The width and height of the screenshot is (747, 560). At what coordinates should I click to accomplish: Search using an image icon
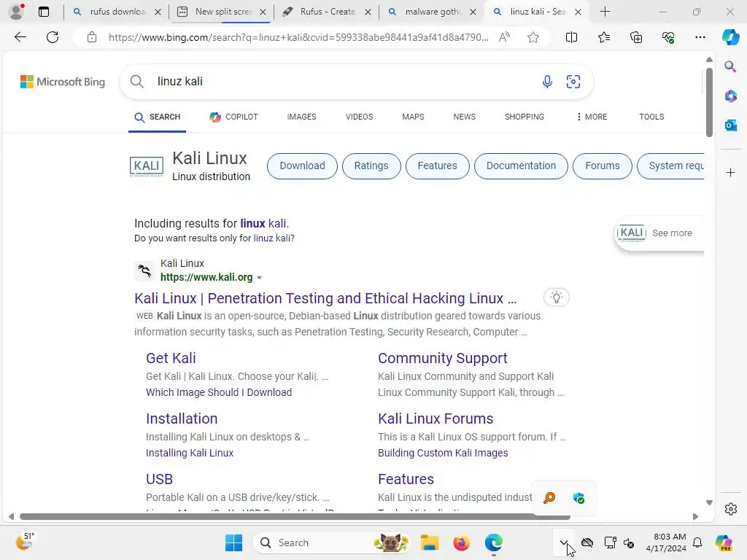coord(573,82)
